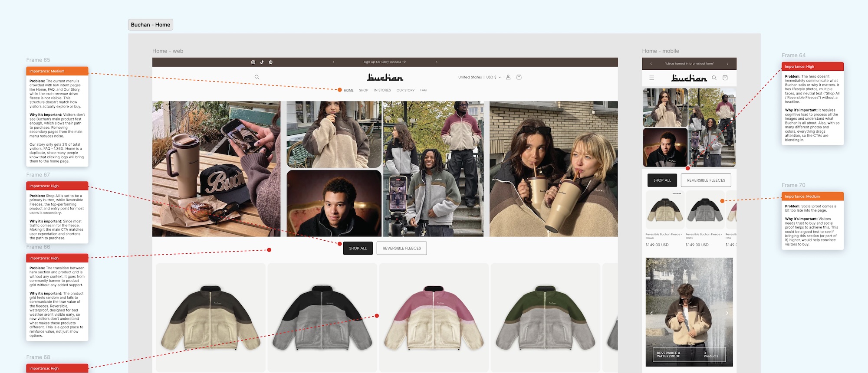Select web hero photo with tumbler and cap

click(216, 169)
